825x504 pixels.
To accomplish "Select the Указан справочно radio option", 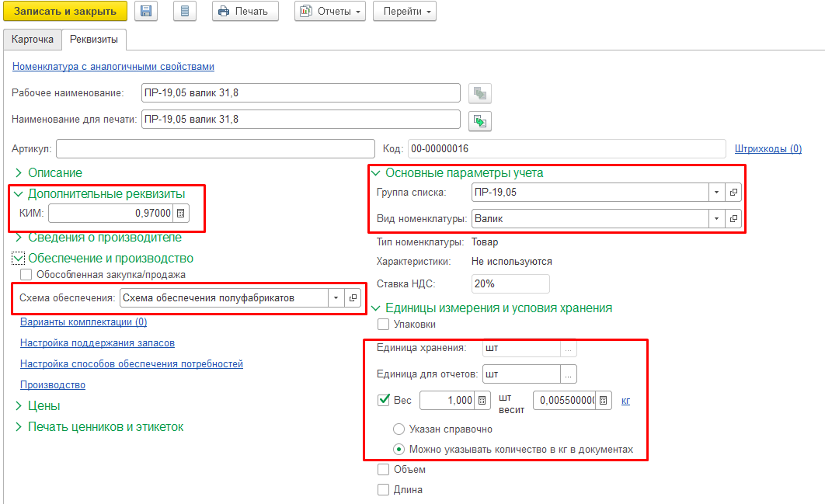I will tap(399, 429).
